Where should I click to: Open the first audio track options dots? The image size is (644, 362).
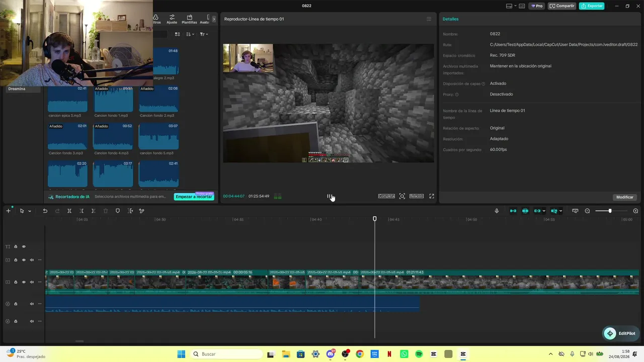pyautogui.click(x=40, y=304)
